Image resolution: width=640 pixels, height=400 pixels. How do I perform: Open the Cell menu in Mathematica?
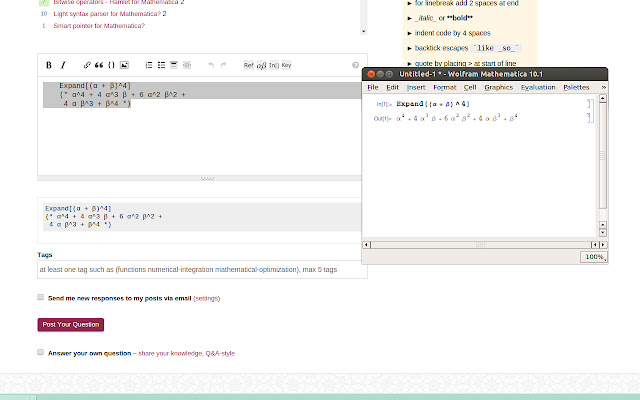470,87
